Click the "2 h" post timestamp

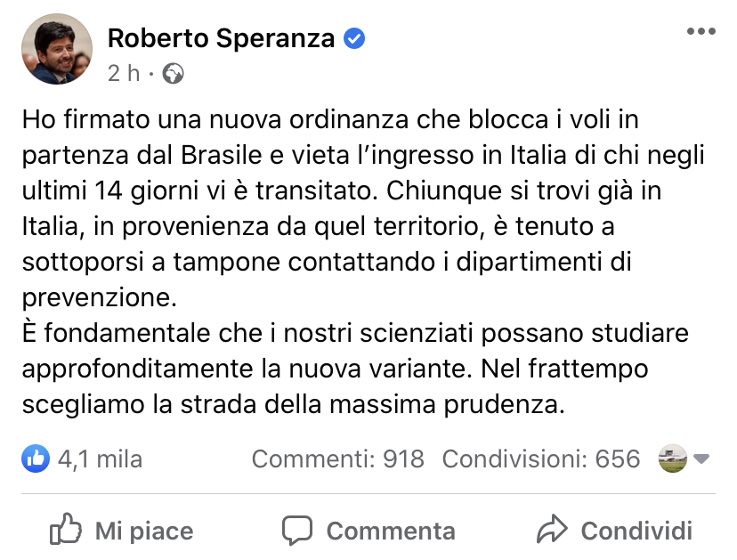pos(123,74)
